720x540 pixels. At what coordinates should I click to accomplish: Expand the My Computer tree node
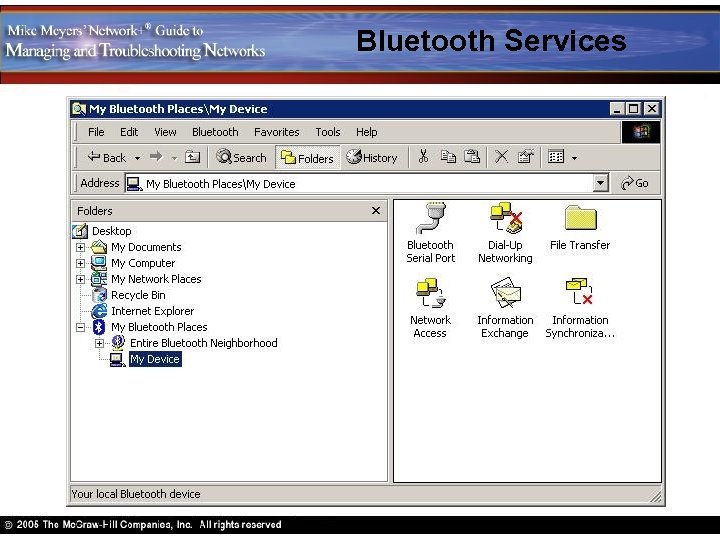(80, 264)
